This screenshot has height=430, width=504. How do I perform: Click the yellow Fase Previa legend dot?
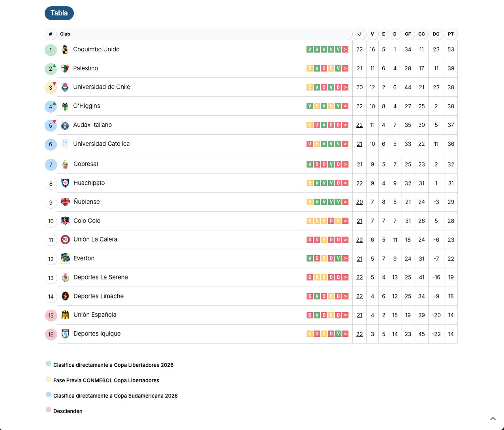pyautogui.click(x=49, y=379)
